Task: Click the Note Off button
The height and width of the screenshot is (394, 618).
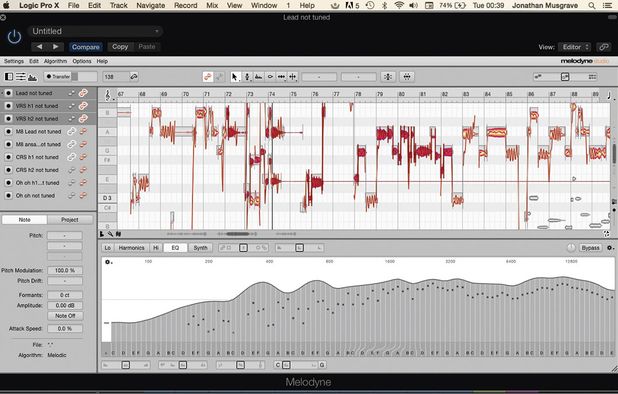Action: click(x=65, y=316)
